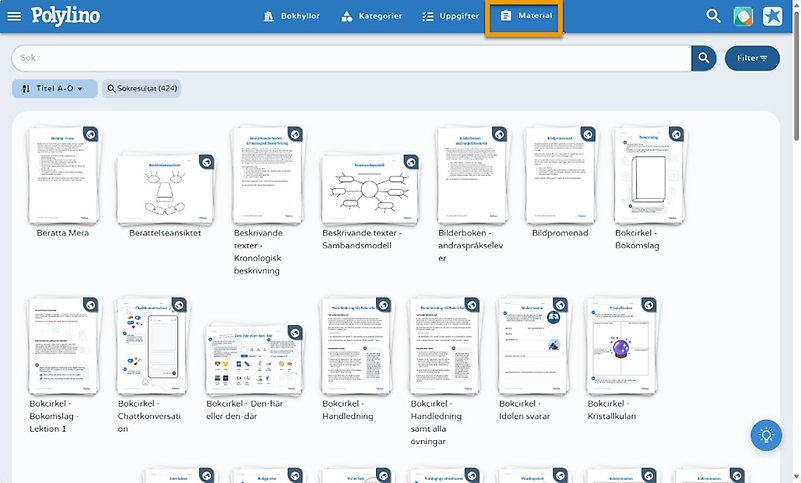Open the Filter options
801x483 pixels.
752,58
